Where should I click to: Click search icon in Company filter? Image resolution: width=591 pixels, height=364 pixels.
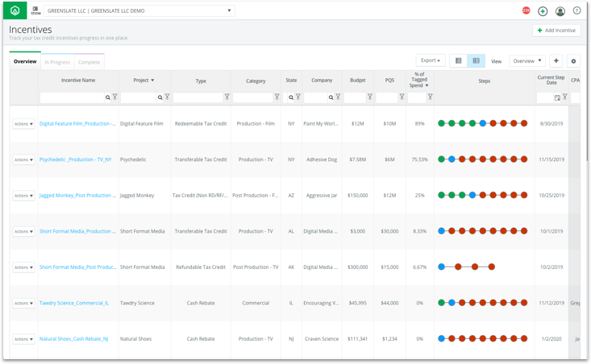click(x=331, y=97)
